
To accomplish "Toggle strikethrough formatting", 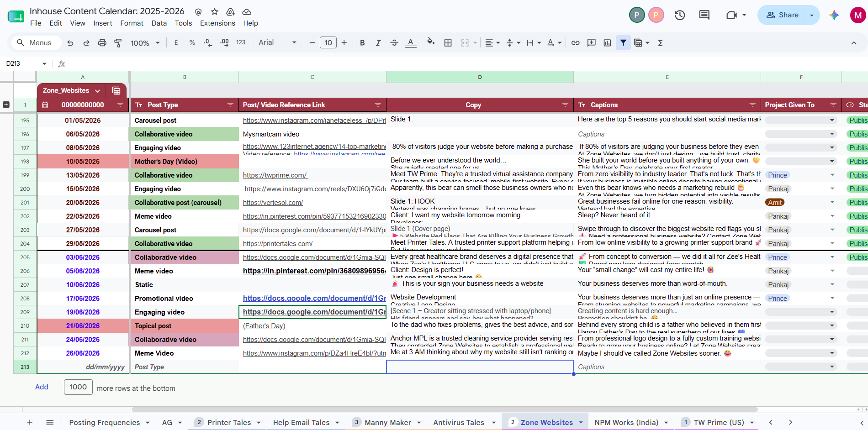I will (394, 43).
